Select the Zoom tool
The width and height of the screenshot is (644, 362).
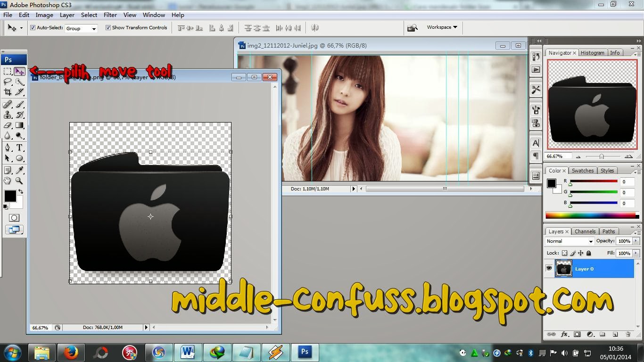coord(19,181)
